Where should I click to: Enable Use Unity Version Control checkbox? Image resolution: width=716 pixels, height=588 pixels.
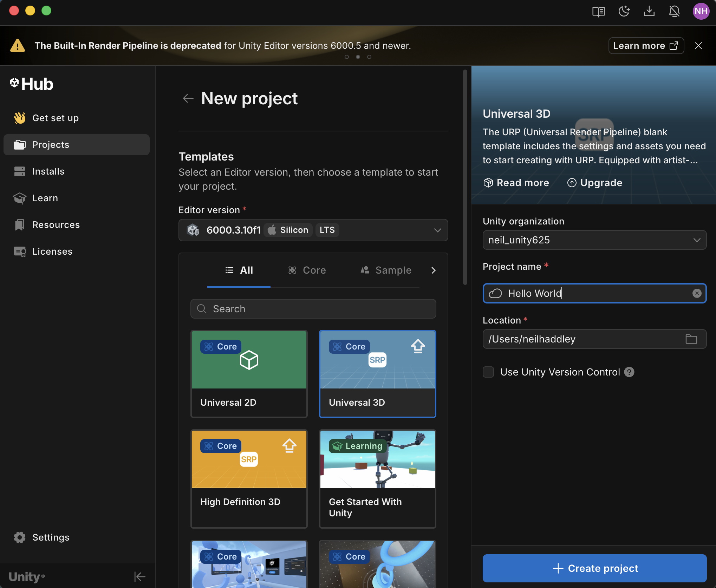(x=488, y=372)
